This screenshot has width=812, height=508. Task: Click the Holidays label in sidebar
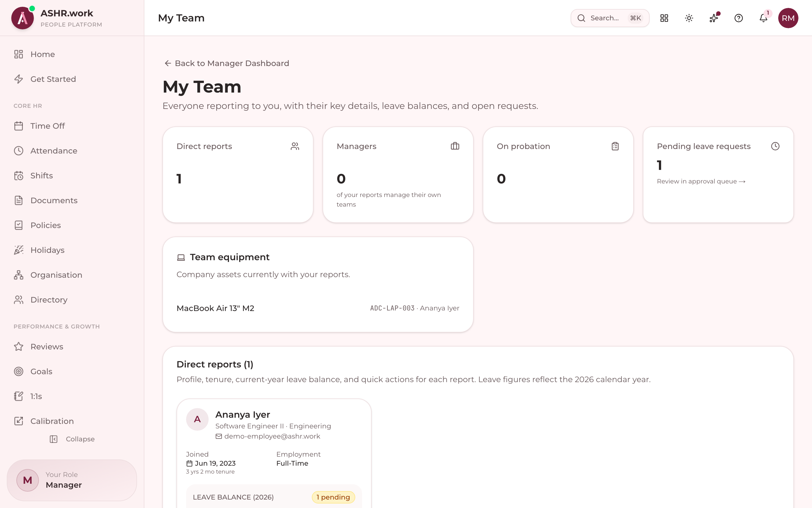coord(47,250)
